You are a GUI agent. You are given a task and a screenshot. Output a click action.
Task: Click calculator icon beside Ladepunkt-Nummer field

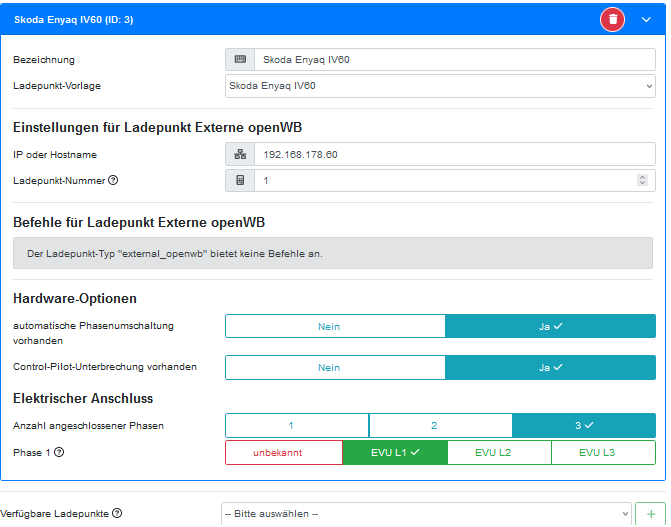pyautogui.click(x=240, y=181)
